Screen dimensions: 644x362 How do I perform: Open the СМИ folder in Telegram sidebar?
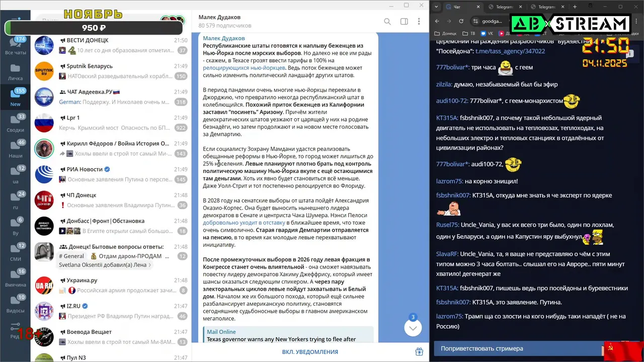point(15,252)
